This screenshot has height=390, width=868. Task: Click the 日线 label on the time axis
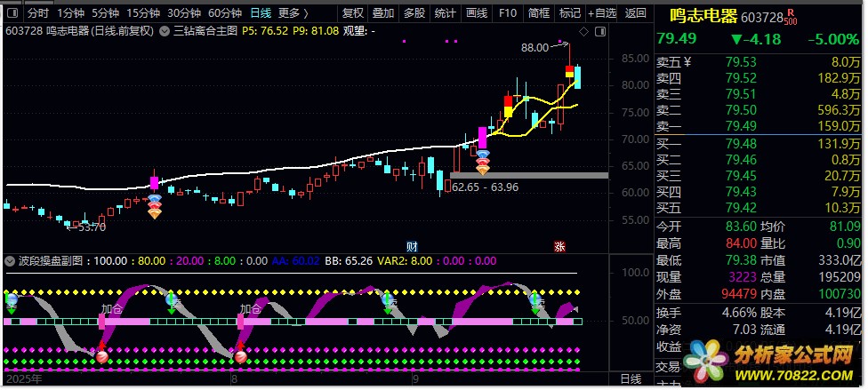(631, 379)
